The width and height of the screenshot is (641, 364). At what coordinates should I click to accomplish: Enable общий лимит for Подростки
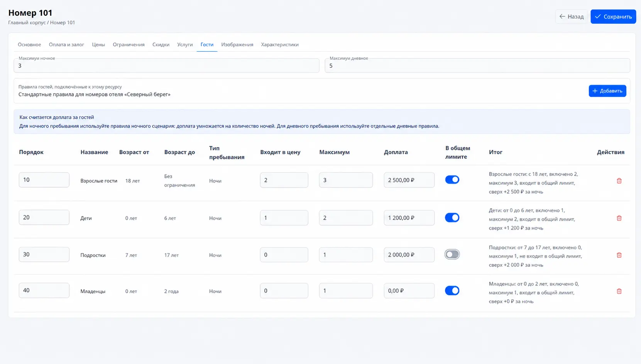[452, 254]
